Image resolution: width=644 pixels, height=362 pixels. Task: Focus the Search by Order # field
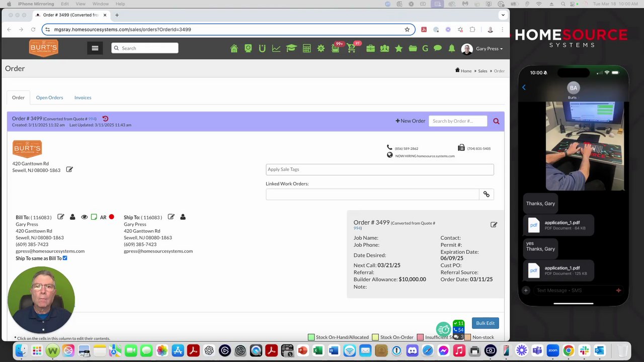[458, 121]
